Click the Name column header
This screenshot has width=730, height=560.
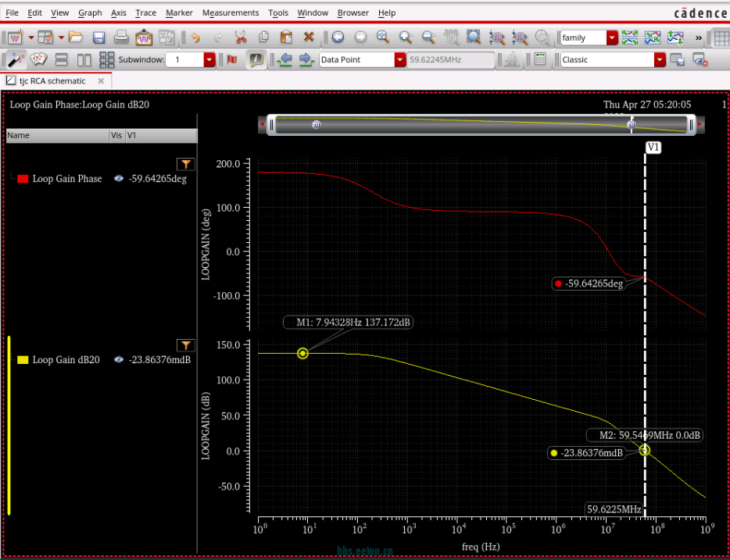(57, 136)
